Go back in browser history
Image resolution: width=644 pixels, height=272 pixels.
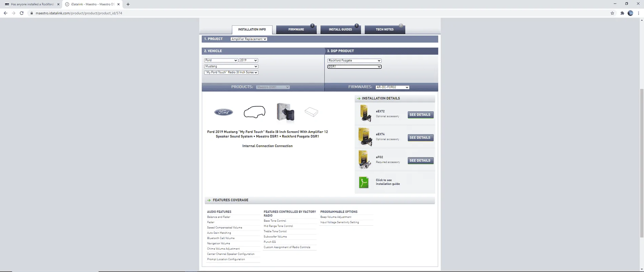tap(5, 13)
